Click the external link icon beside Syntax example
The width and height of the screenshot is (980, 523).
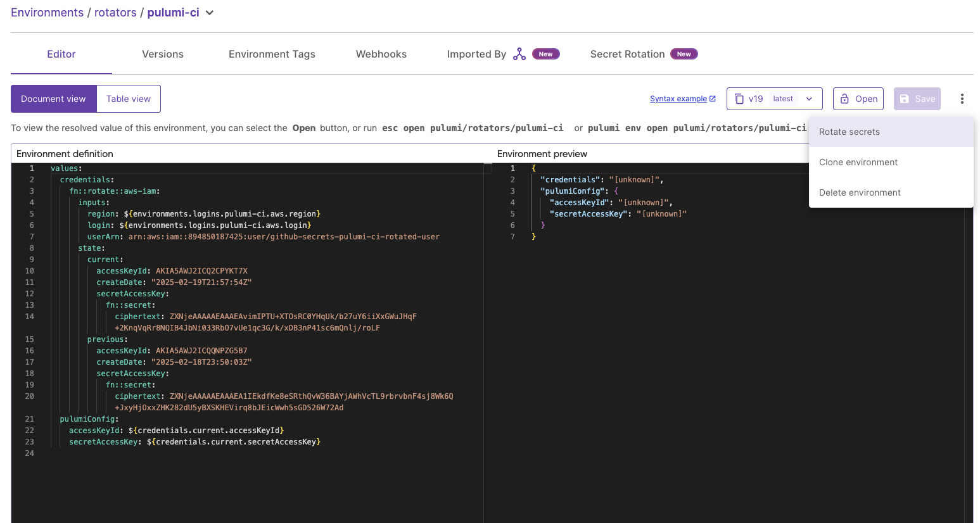713,99
